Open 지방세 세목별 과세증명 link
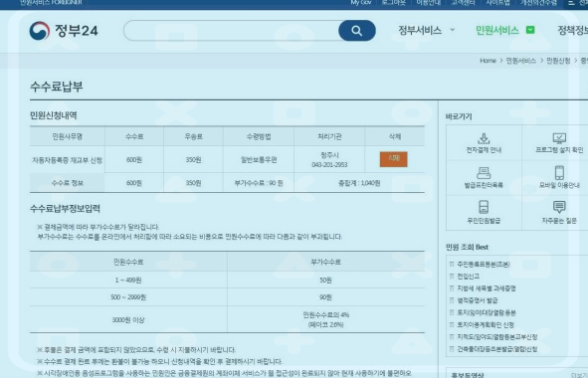The image size is (588, 378). pos(487,288)
